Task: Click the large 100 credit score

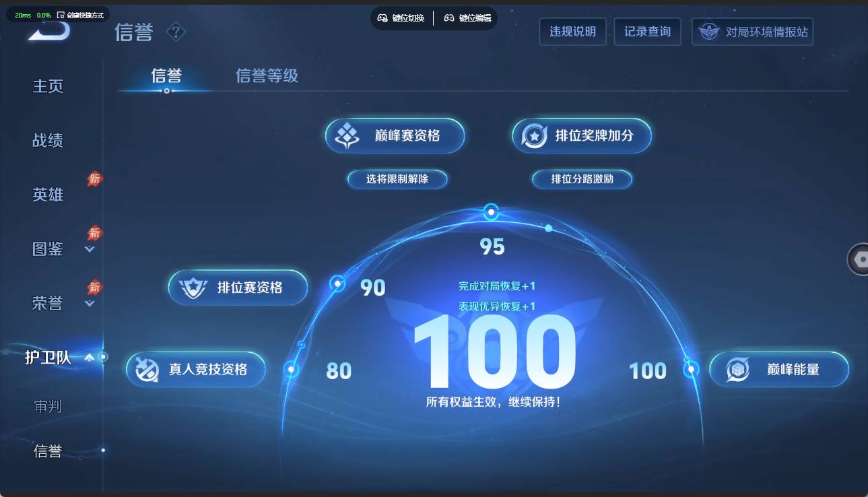Action: (x=495, y=353)
